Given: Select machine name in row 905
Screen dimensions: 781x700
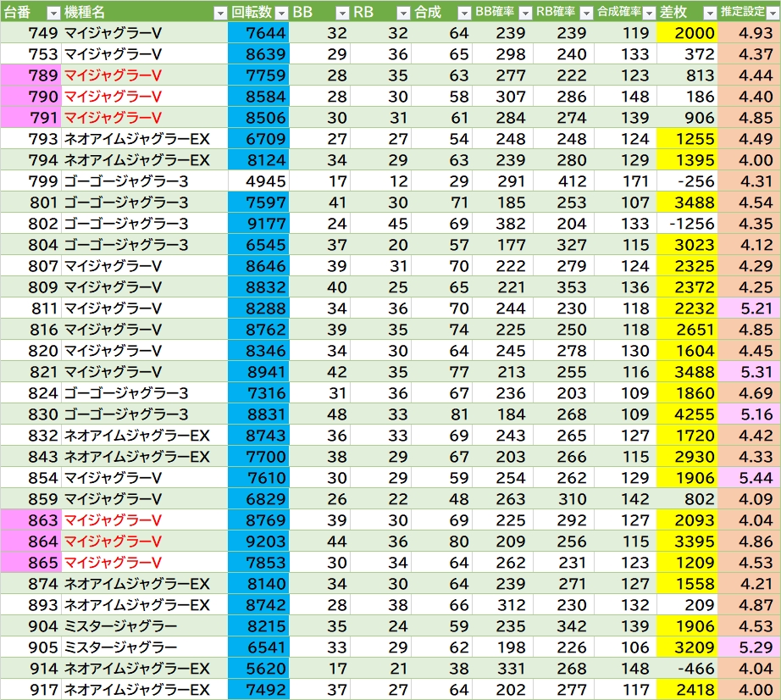Looking at the screenshot, I should click(145, 647).
